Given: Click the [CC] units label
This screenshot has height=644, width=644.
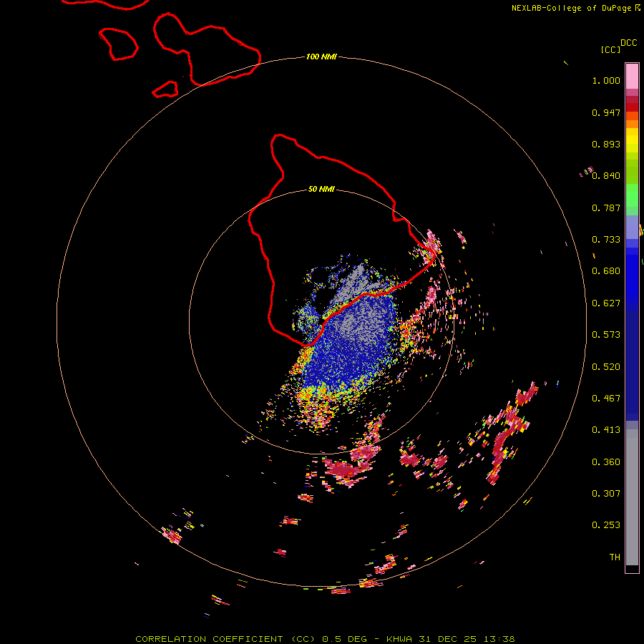Looking at the screenshot, I should point(610,49).
